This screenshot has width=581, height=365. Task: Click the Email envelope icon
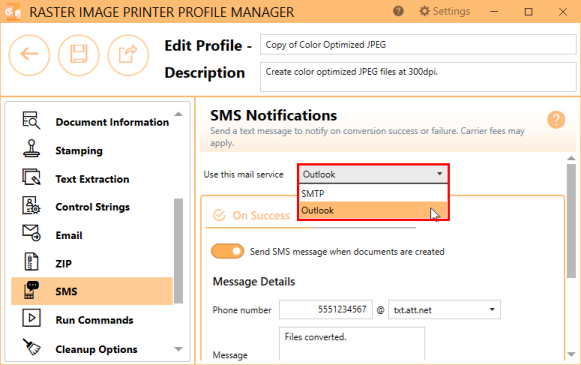click(31, 233)
